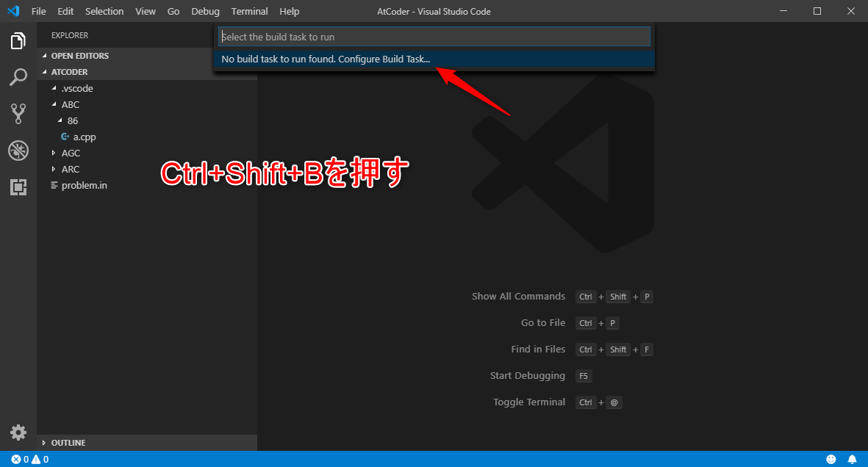Click the Toggle Terminal label

click(529, 402)
